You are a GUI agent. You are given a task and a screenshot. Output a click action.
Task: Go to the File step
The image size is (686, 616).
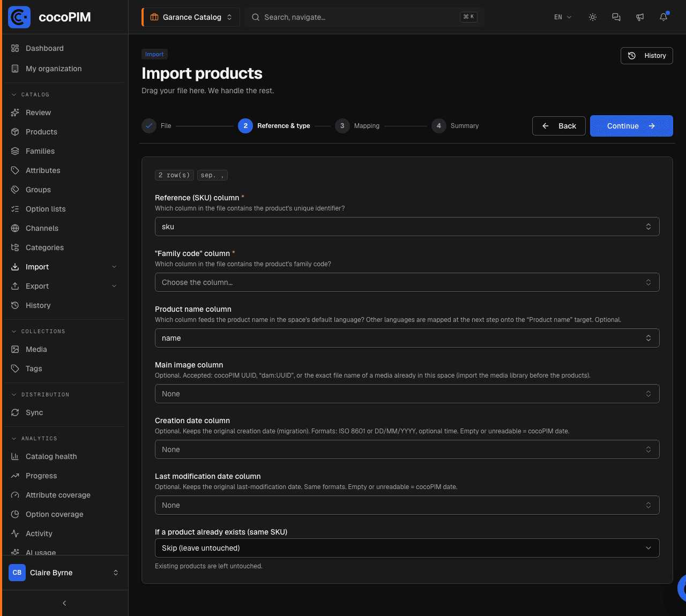[x=156, y=126]
